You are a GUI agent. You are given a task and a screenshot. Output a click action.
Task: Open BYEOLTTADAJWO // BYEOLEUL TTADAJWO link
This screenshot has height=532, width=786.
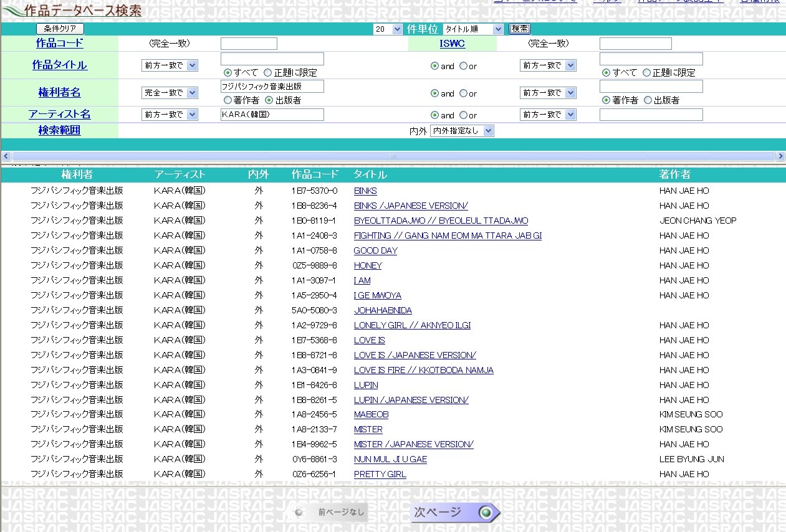(441, 221)
